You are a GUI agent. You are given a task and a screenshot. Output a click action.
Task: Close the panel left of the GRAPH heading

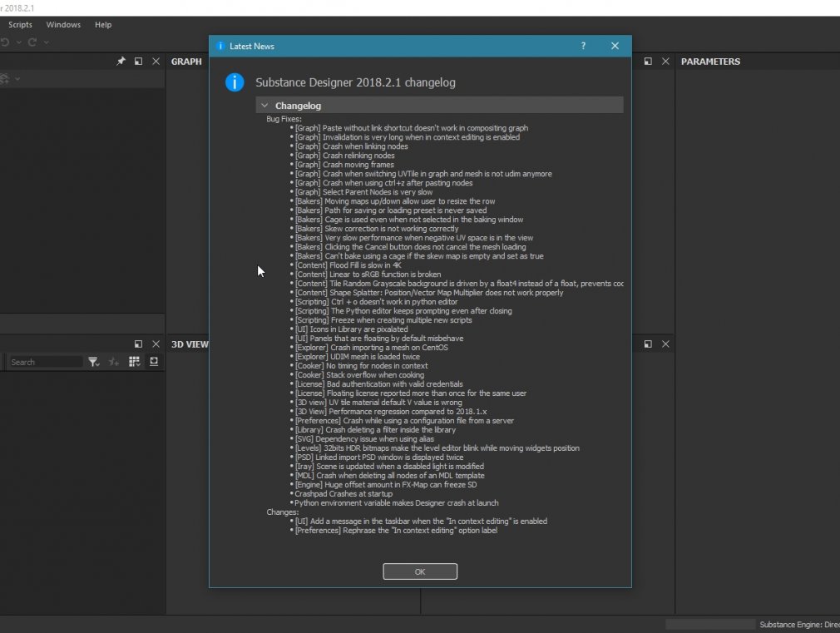tap(156, 61)
